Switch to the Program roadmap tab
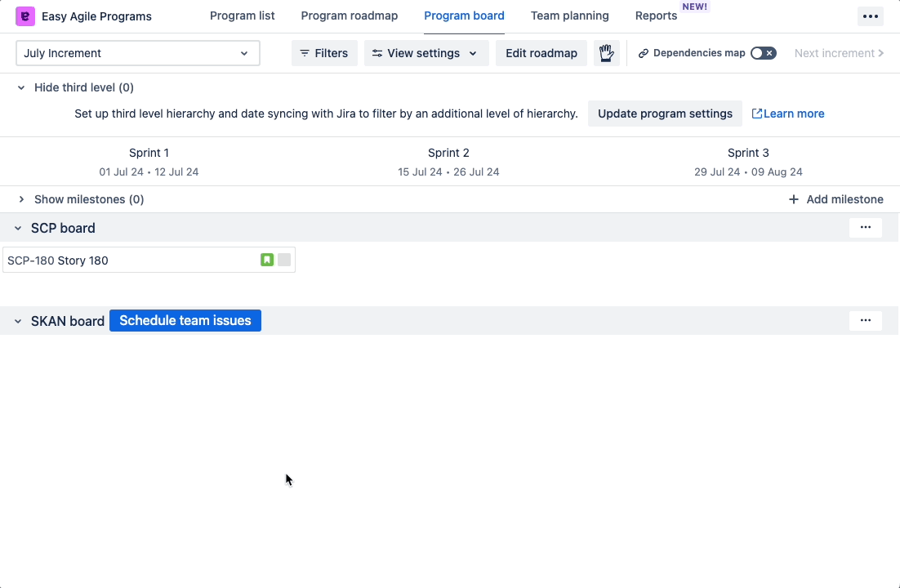The width and height of the screenshot is (900, 588). pos(349,16)
